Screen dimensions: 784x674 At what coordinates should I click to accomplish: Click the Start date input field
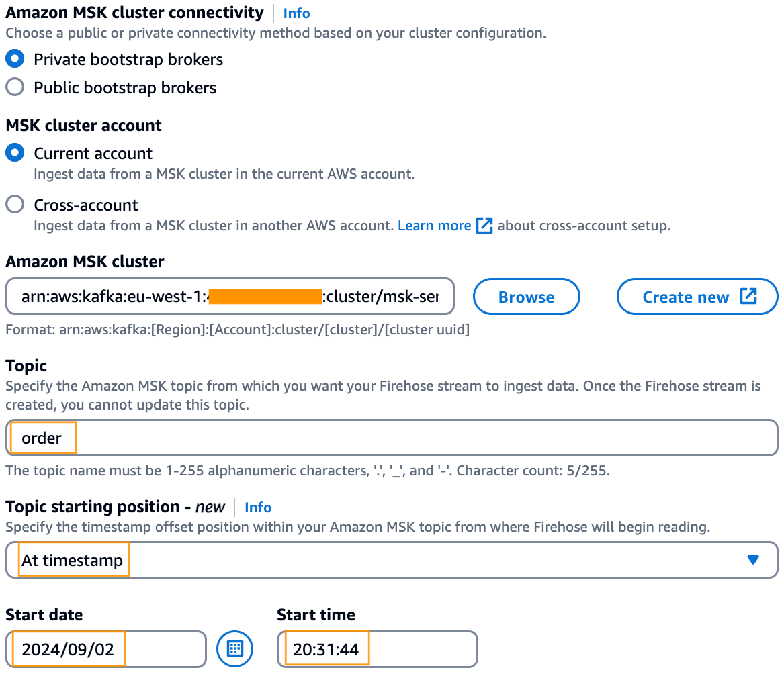coord(106,649)
